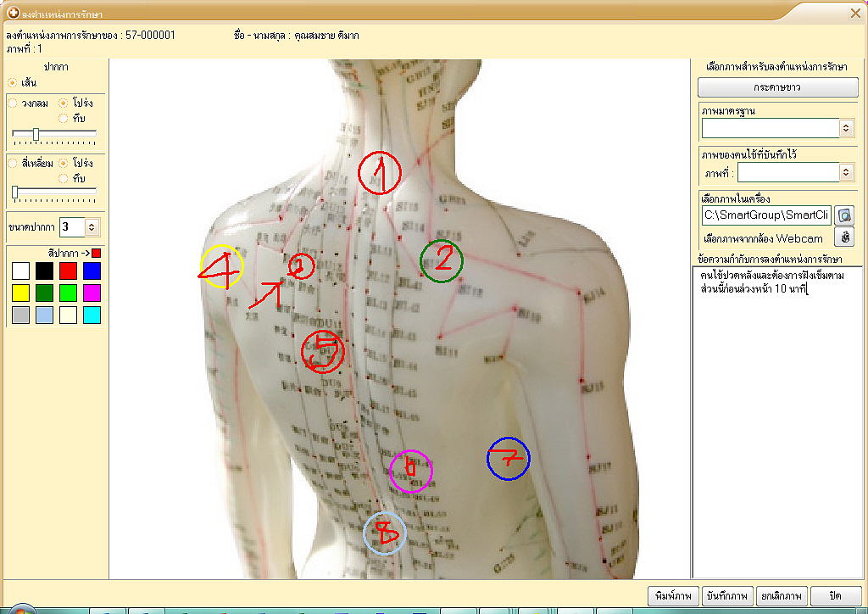The height and width of the screenshot is (614, 868).
Task: Open the ภาพมาตรฐาน standard image dropdown
Action: (846, 128)
